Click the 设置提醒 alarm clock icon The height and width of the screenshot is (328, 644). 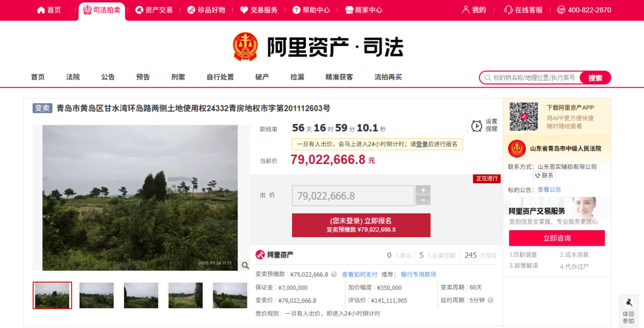476,126
